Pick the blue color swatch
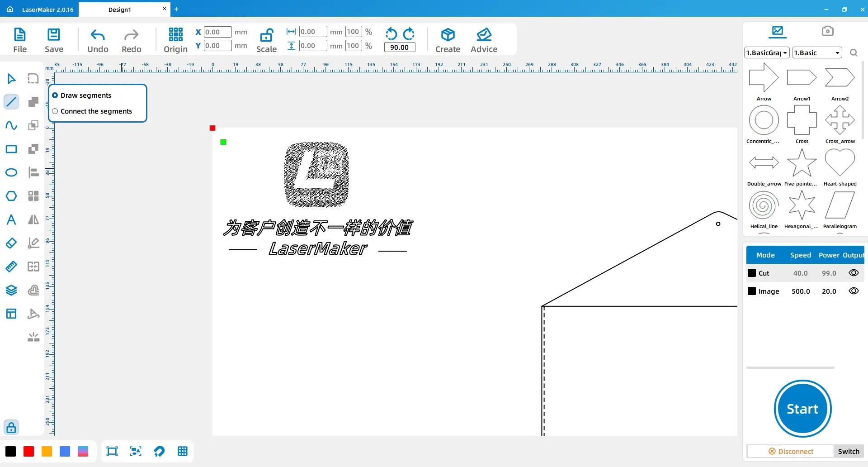The height and width of the screenshot is (467, 868). point(65,451)
